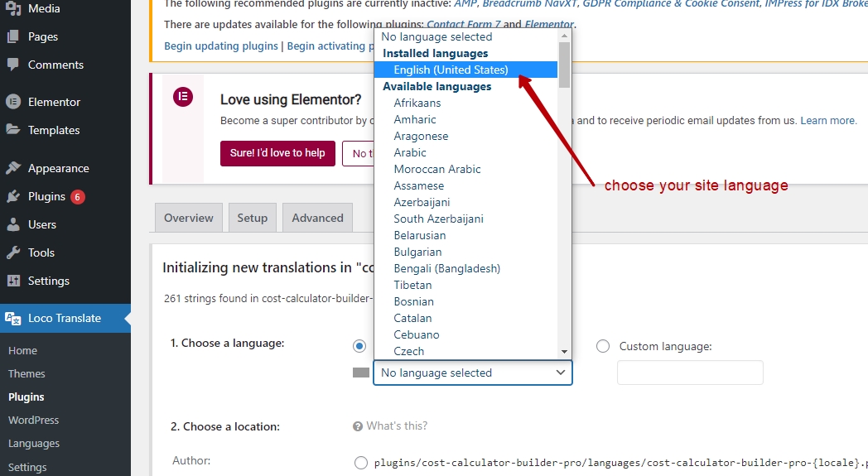Click Sure! I'd love to help button
Viewport: 868px width, 476px height.
(278, 153)
